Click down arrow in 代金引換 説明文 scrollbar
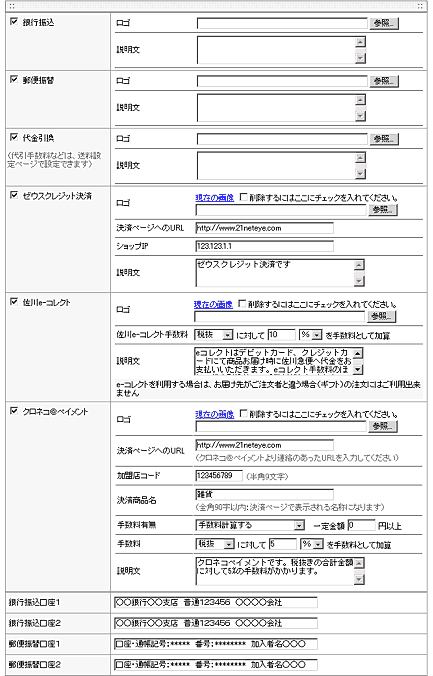The height and width of the screenshot is (676, 433). pyautogui.click(x=361, y=173)
